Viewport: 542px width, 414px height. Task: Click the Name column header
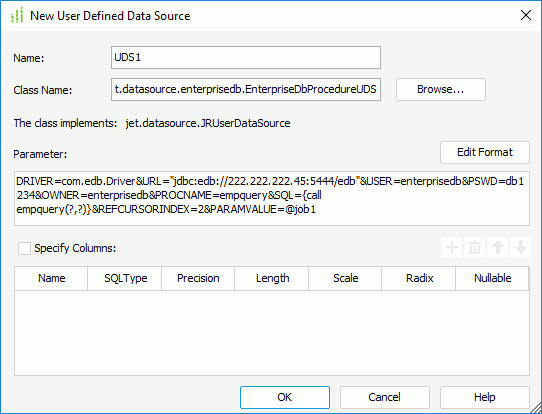[x=51, y=278]
